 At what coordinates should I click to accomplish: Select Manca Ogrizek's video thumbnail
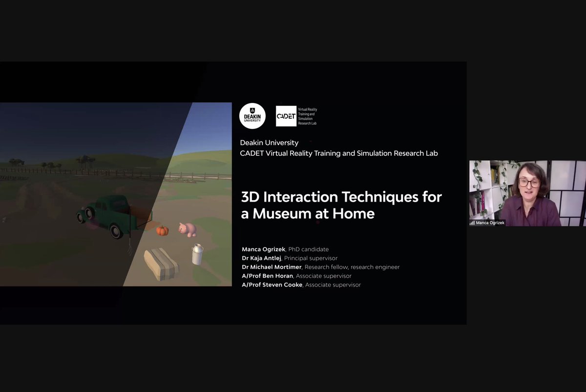pos(527,193)
